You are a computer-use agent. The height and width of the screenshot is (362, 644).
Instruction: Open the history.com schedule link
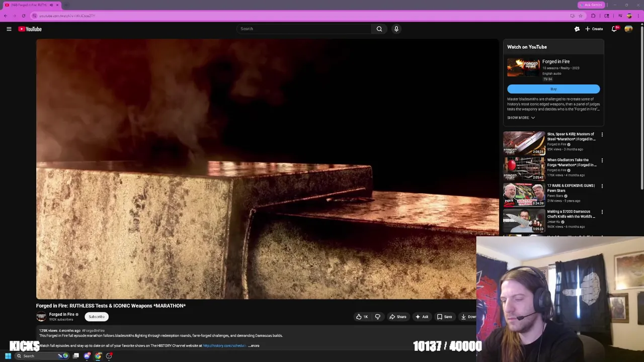(x=224, y=345)
